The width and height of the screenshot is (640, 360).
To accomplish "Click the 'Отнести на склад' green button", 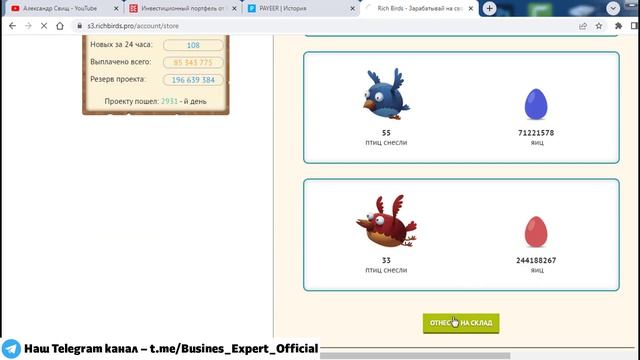I will (x=461, y=323).
